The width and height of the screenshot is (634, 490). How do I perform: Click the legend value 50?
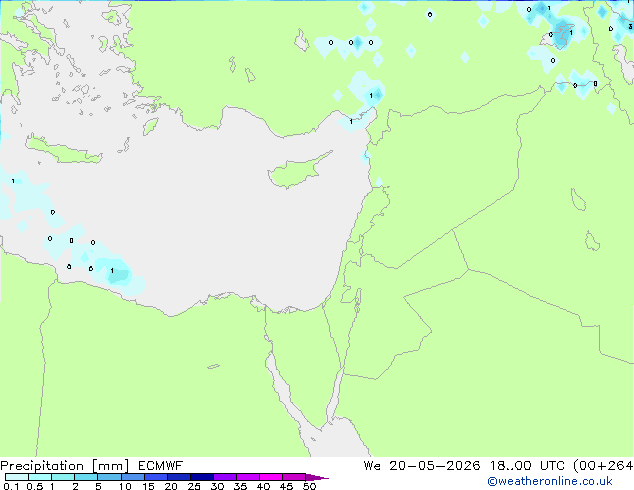click(309, 486)
